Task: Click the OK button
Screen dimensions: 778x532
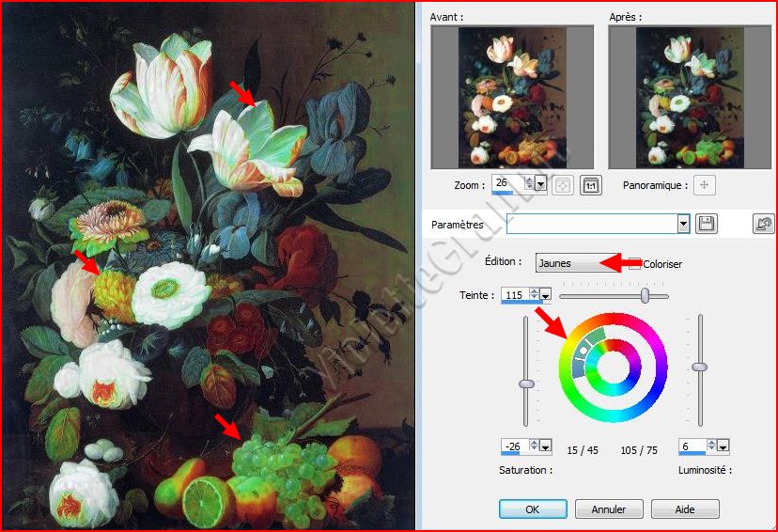Action: click(x=533, y=509)
